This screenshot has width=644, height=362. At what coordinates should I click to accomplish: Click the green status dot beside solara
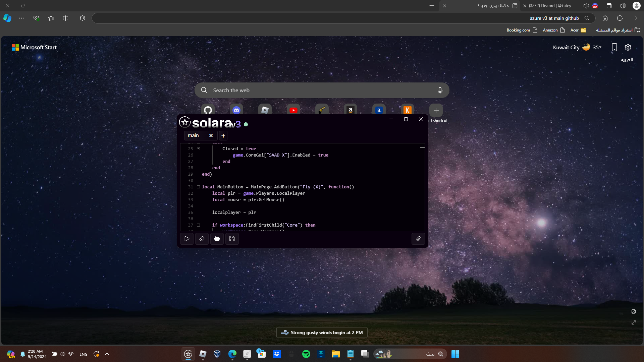click(246, 124)
